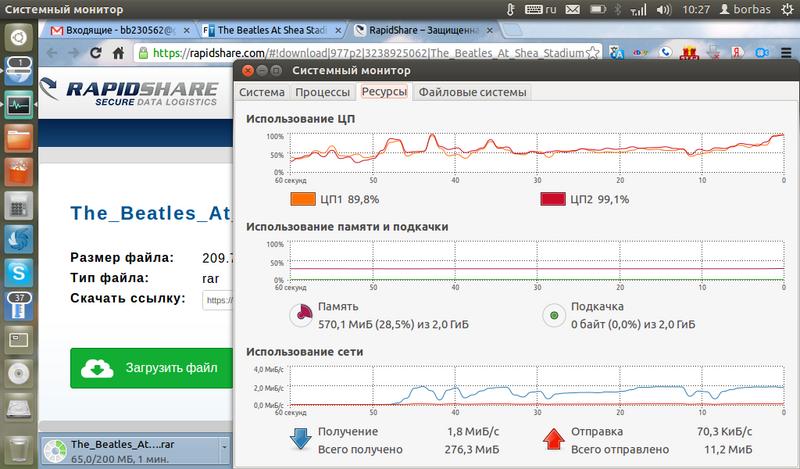Click the browser address bar URL
This screenshot has height=469, width=800.
(x=368, y=53)
